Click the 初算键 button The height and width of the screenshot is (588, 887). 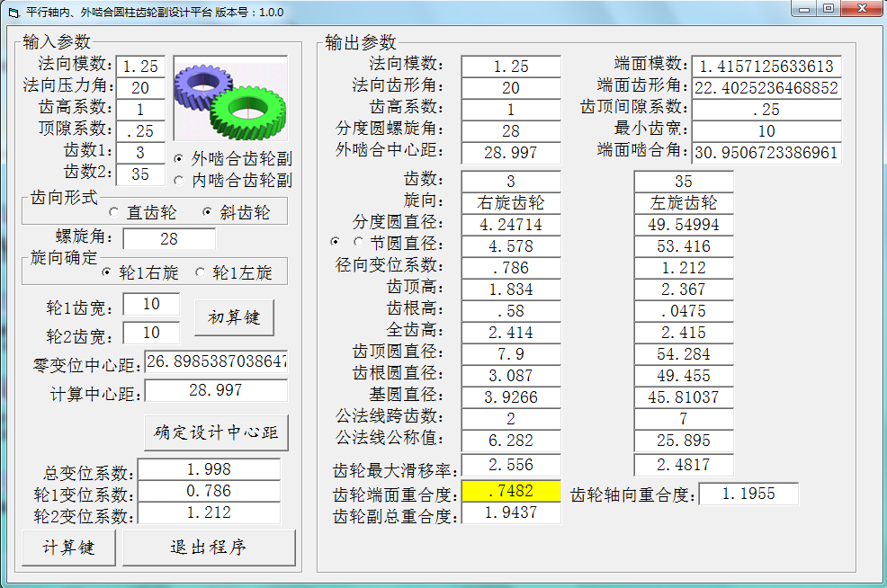click(x=234, y=317)
